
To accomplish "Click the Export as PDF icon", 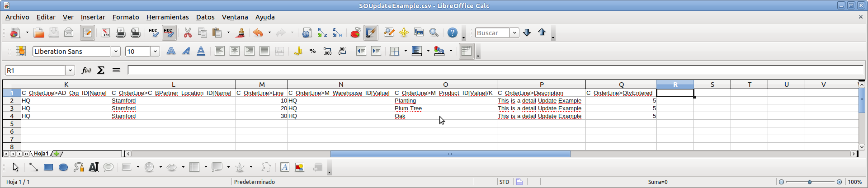I will (105, 33).
